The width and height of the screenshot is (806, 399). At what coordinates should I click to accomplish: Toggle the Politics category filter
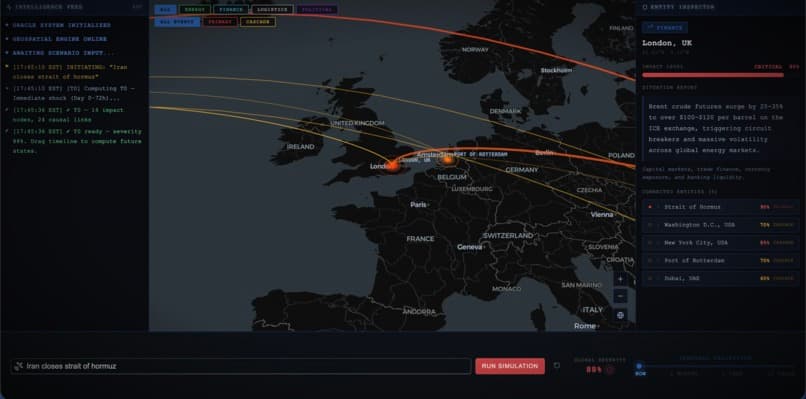point(317,9)
